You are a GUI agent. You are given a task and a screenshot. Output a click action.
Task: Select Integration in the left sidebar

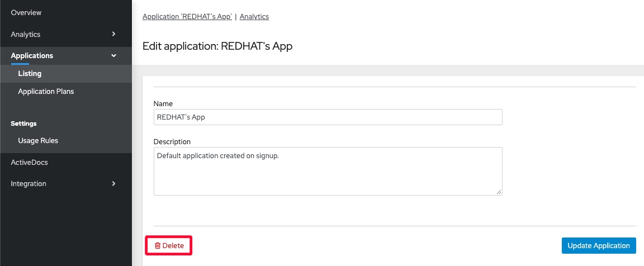click(x=29, y=183)
